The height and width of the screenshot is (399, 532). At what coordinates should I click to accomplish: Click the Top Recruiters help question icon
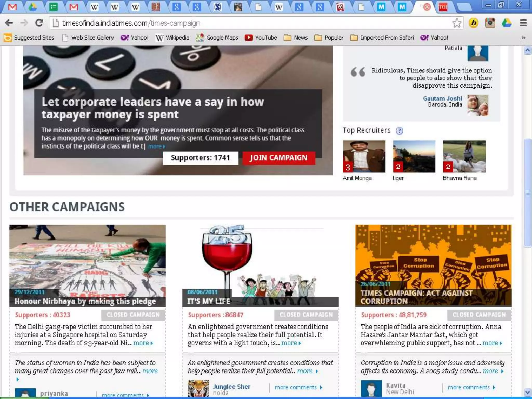click(x=399, y=131)
